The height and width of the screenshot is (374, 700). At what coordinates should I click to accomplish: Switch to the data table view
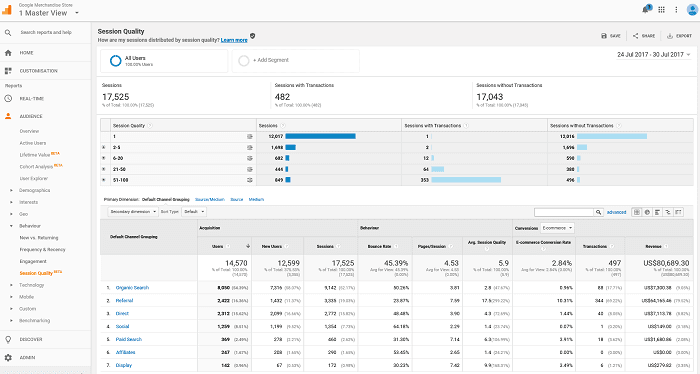pos(637,212)
